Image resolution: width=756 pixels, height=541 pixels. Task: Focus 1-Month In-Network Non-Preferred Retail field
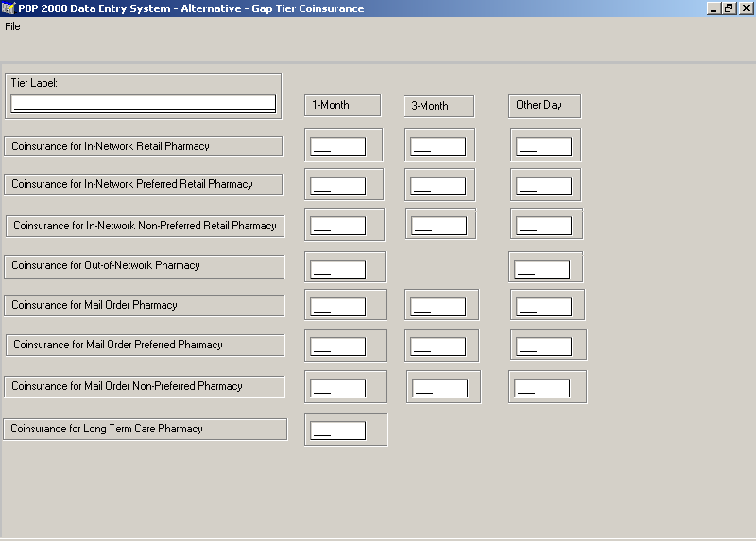point(337,226)
